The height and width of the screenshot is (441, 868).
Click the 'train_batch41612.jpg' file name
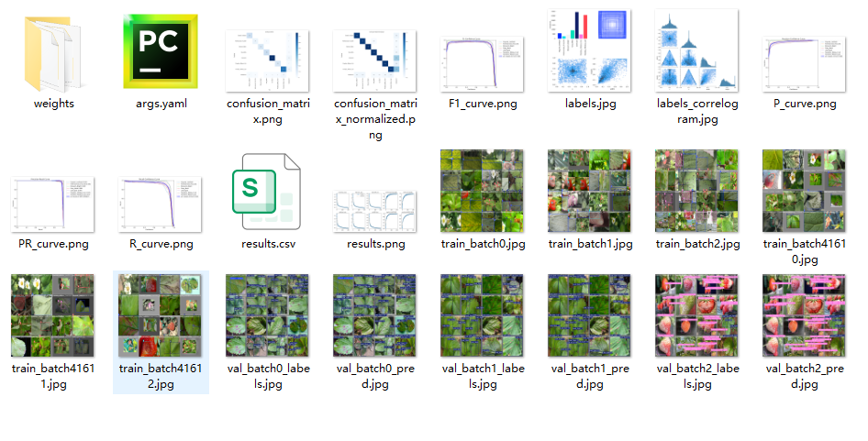click(161, 376)
